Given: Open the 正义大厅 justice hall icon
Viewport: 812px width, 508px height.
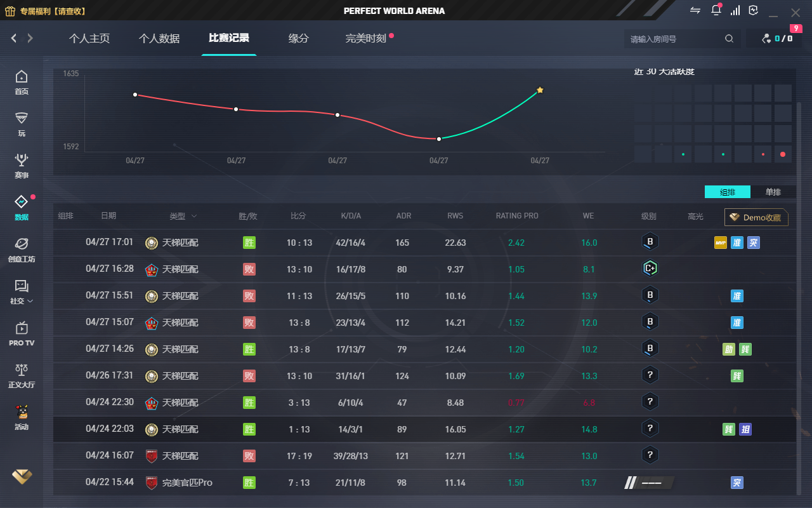Looking at the screenshot, I should point(22,376).
